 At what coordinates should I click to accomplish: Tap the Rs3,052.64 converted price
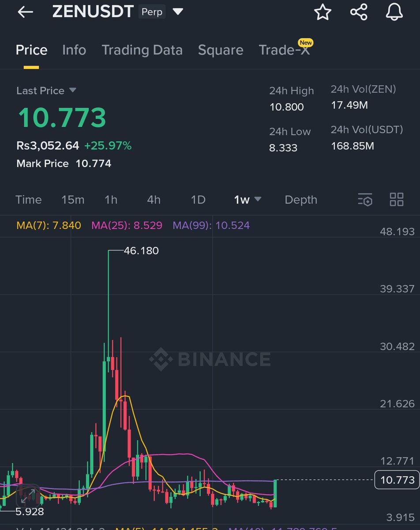(48, 145)
